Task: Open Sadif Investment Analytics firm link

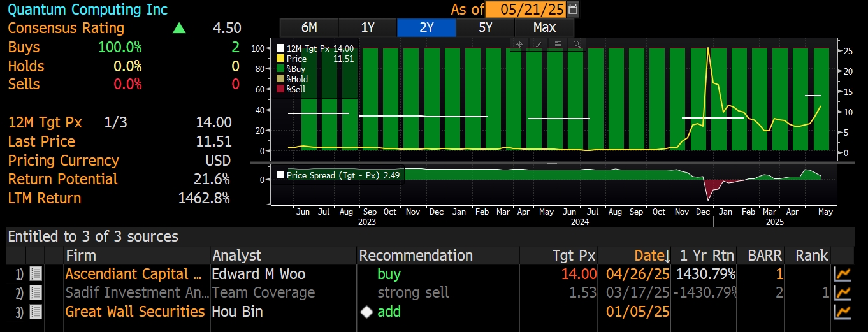Action: click(137, 292)
